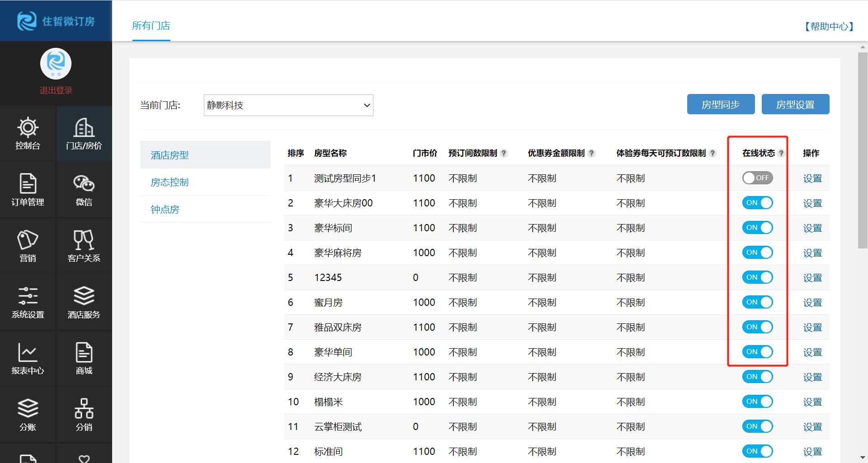
Task: Click the 门市价 column header
Action: click(425, 153)
